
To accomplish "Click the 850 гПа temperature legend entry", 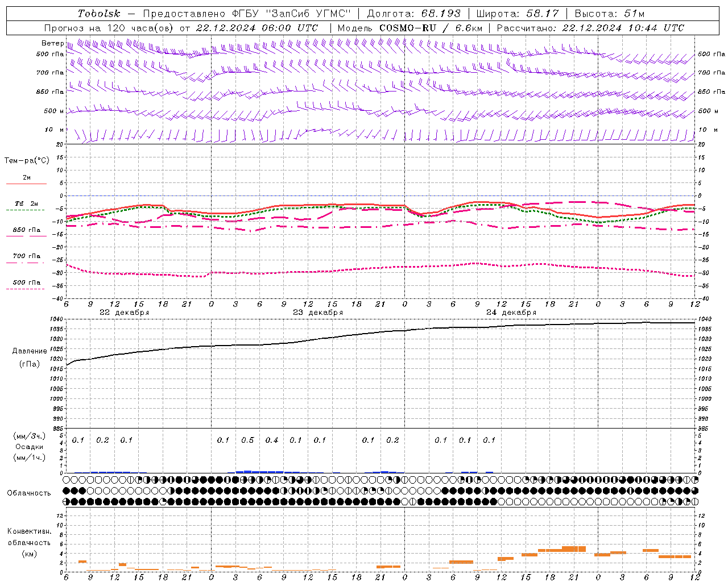I will [27, 230].
